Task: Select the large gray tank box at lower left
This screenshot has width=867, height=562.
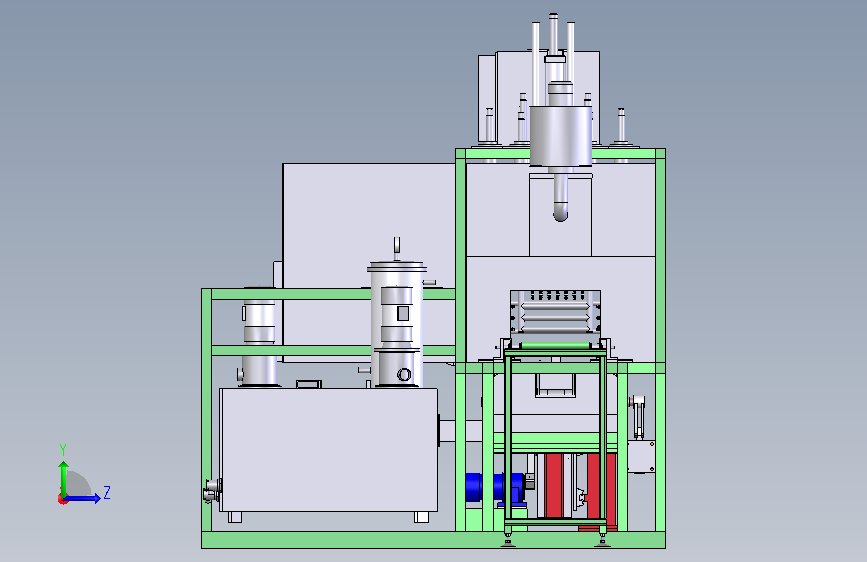Action: pos(328,450)
